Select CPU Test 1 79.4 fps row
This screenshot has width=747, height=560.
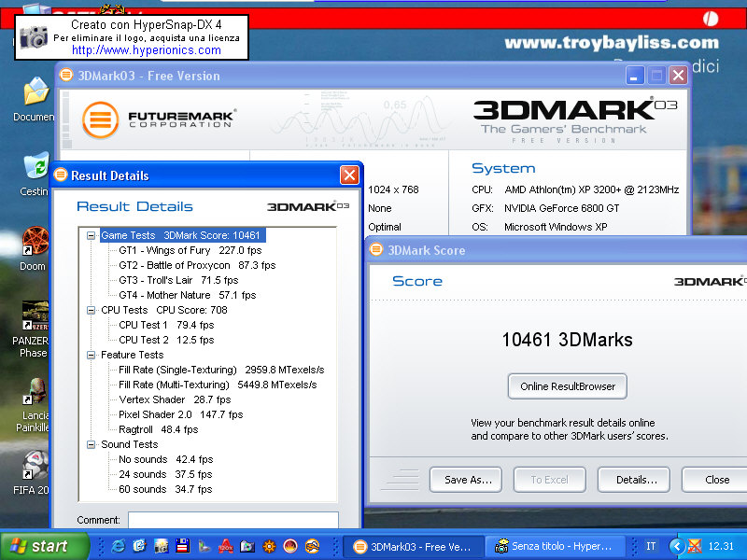(166, 325)
